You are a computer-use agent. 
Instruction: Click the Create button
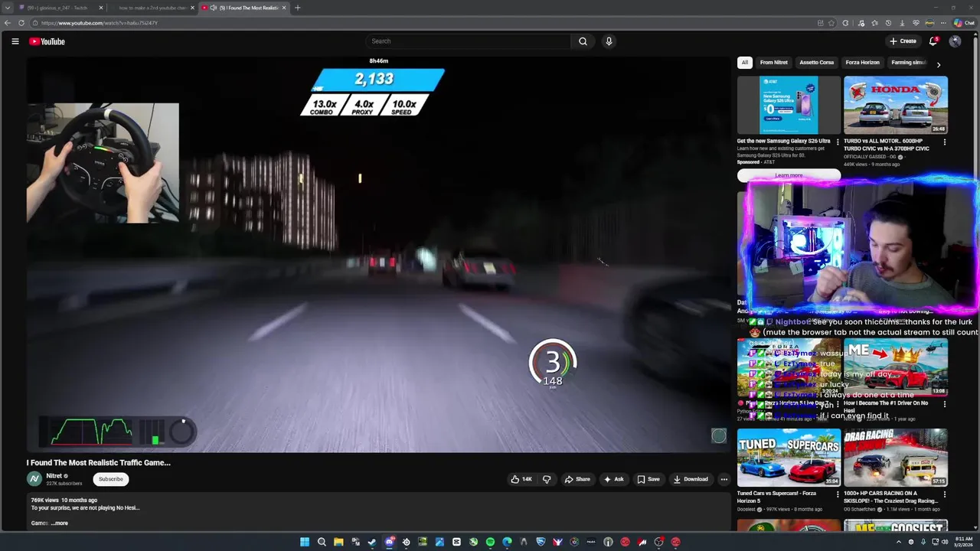[x=903, y=41]
